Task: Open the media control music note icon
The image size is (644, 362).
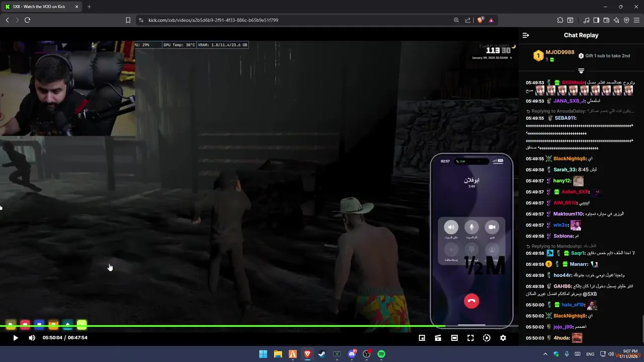Action: pos(586,20)
